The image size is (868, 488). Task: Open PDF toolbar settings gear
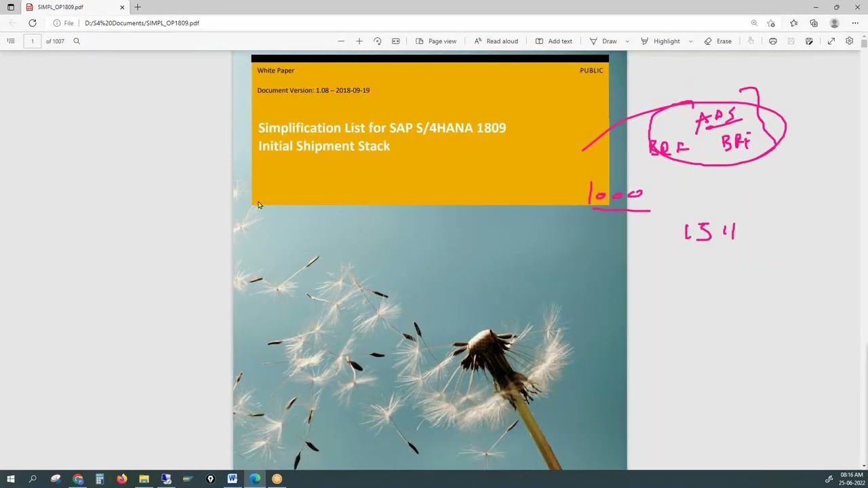(849, 41)
